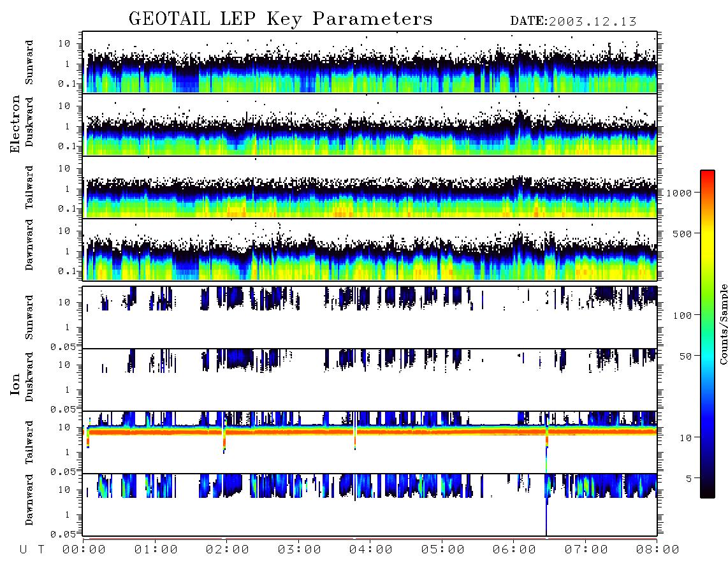Click the 02:00 time axis label
Viewport: 728px width, 561px height.
click(x=228, y=550)
